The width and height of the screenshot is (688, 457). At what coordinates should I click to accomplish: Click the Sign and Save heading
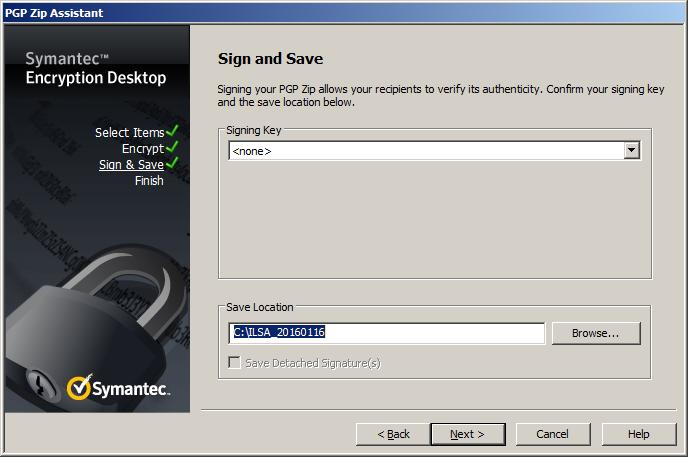270,59
